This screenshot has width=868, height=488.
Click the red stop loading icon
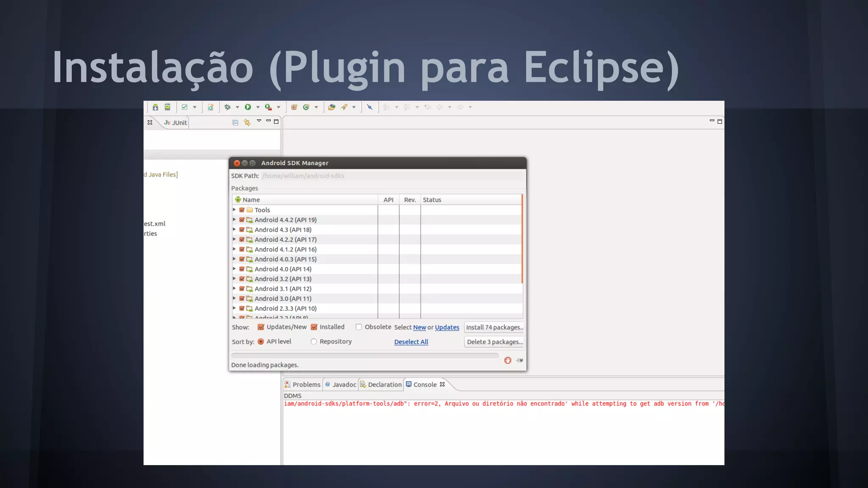[508, 360]
